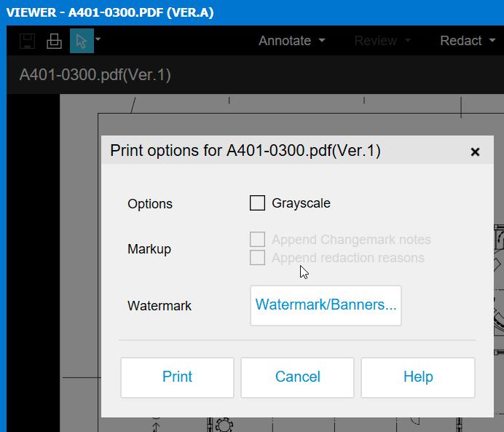Open the Redact menu

468,41
